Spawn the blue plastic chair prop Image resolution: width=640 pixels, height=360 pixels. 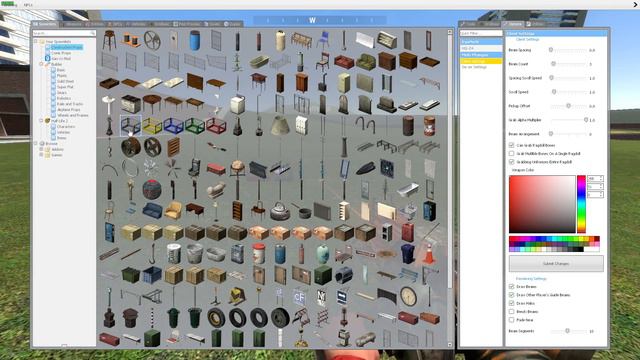[323, 40]
